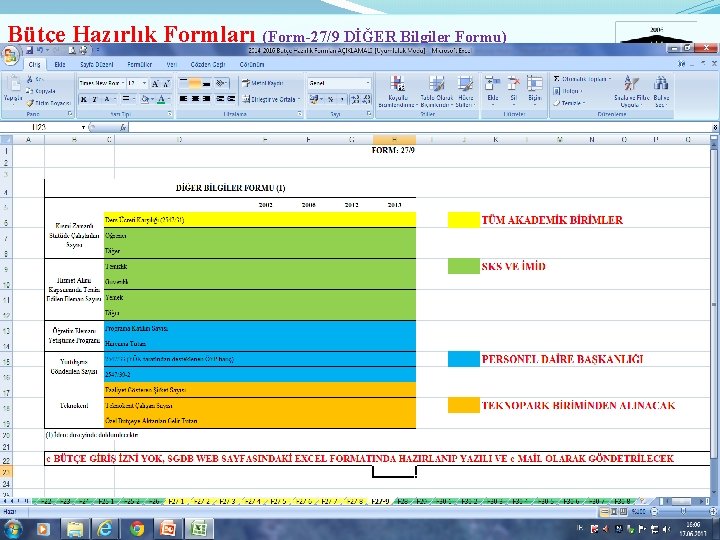Decrease font size with the small A icon
This screenshot has width=720, height=540.
tap(166, 84)
